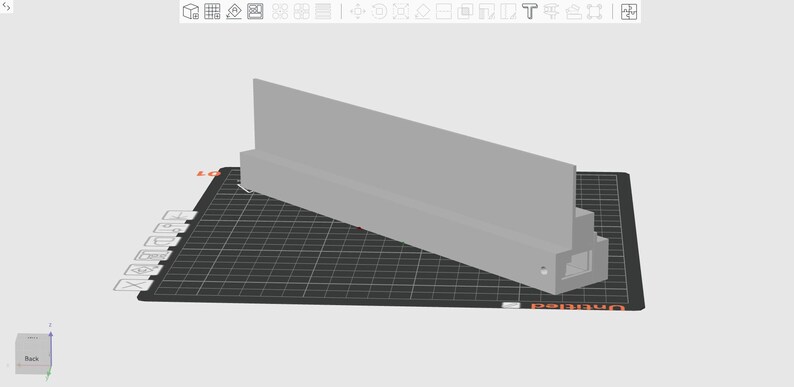Open the Measure tool

pos(573,11)
